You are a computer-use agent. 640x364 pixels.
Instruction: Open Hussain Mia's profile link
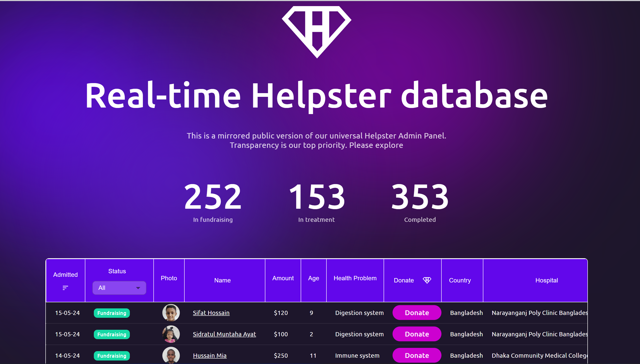209,355
